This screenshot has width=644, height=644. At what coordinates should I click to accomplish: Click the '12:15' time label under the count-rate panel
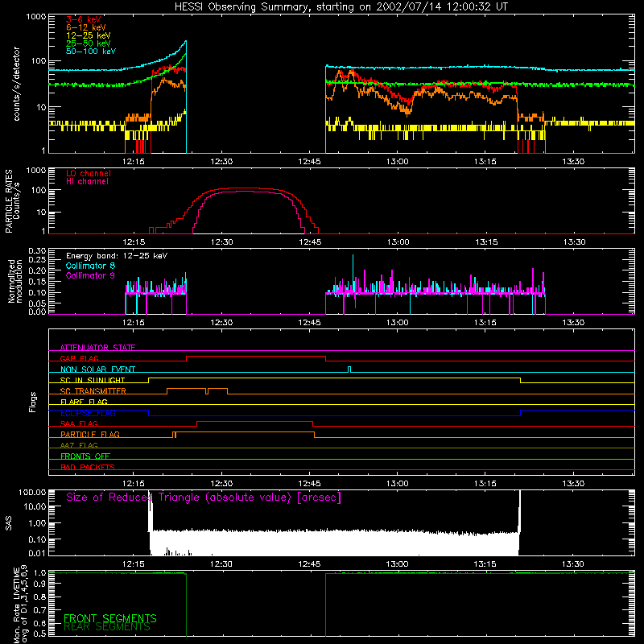pyautogui.click(x=134, y=162)
